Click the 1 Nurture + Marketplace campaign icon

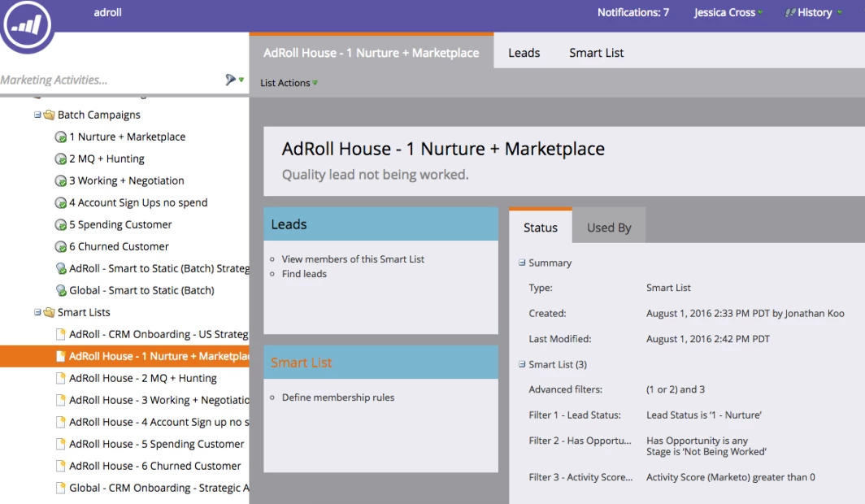coord(61,137)
